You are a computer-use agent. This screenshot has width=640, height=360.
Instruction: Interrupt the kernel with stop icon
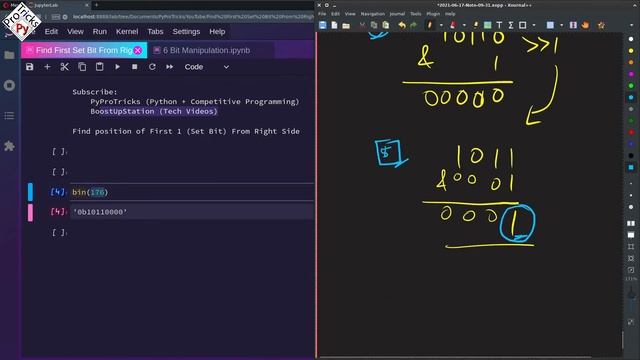tap(135, 67)
